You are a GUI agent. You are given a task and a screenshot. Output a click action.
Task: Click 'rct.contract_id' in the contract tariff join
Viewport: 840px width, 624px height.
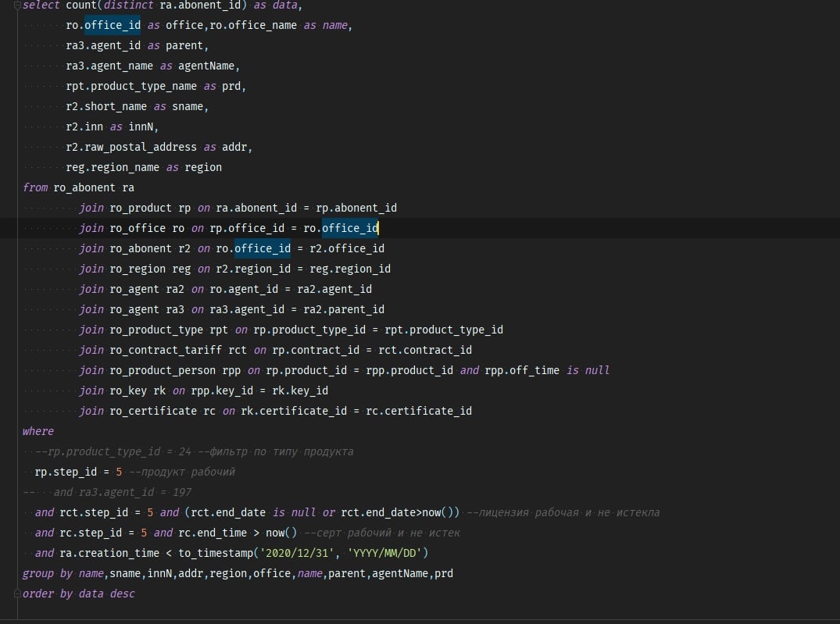click(x=425, y=351)
